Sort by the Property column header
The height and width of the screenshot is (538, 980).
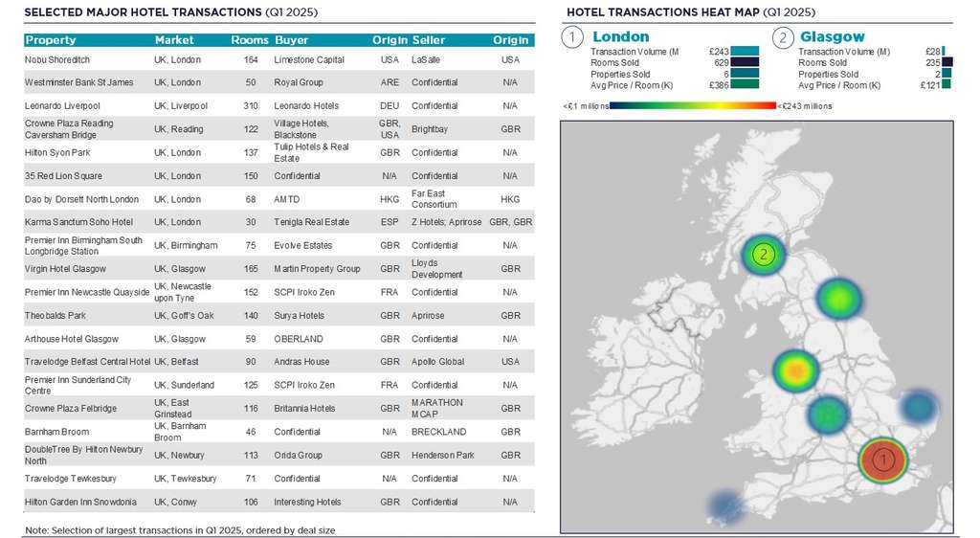(51, 40)
